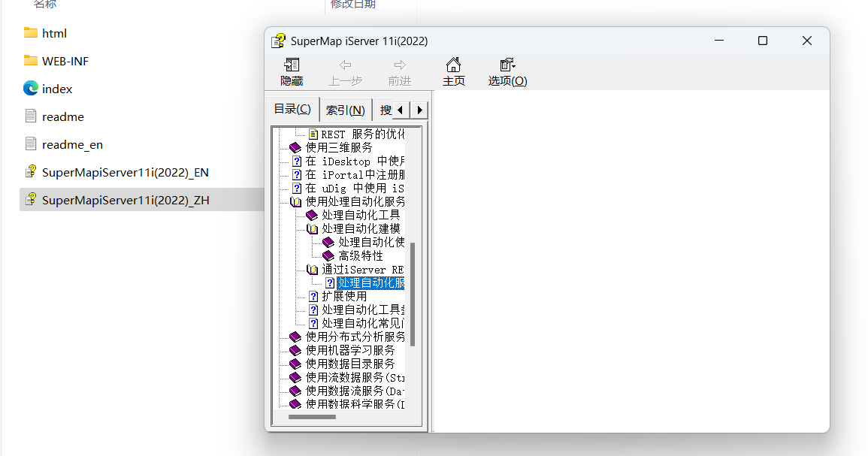The image size is (868, 456).
Task: Click the greyed 上一步 back arrow
Action: pyautogui.click(x=346, y=65)
